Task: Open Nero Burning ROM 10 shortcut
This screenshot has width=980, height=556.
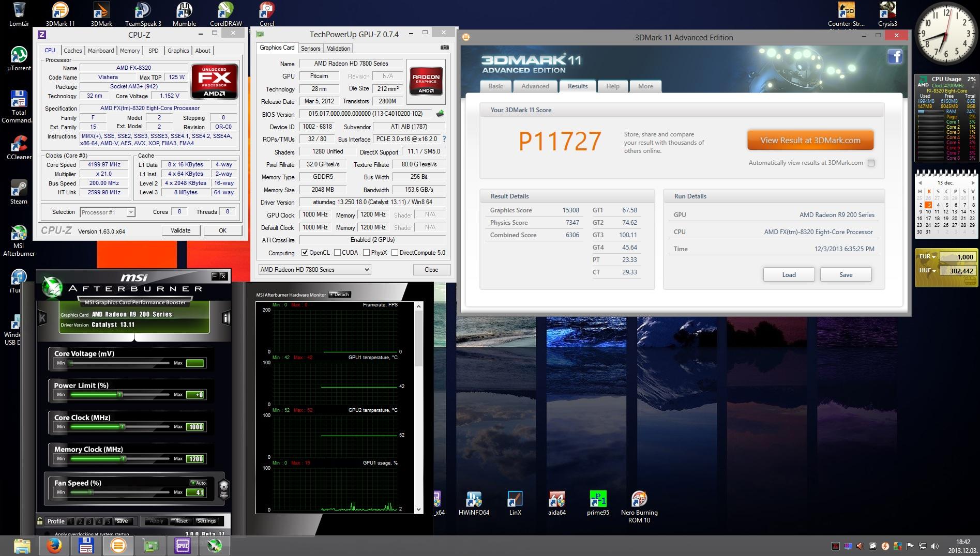Action: (x=639, y=507)
